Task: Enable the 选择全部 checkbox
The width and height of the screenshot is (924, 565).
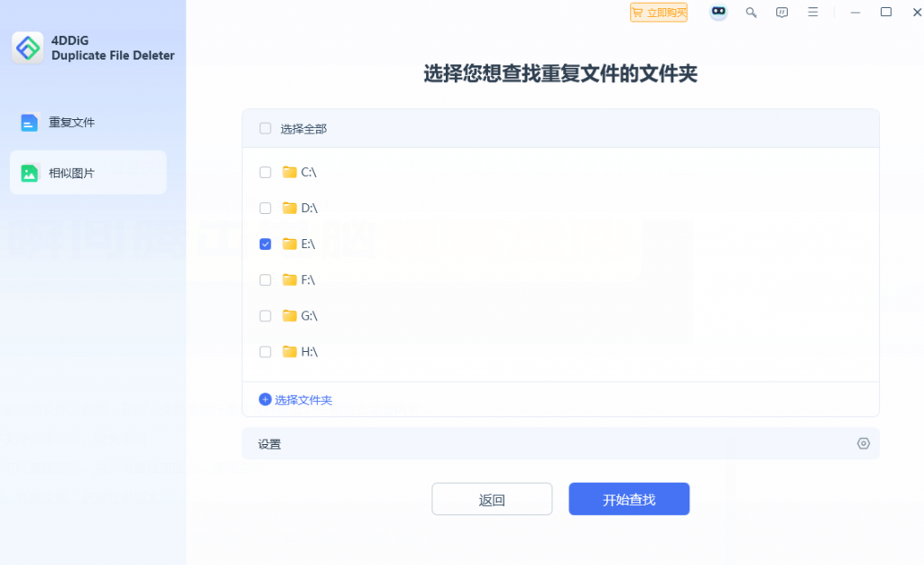Action: point(264,128)
